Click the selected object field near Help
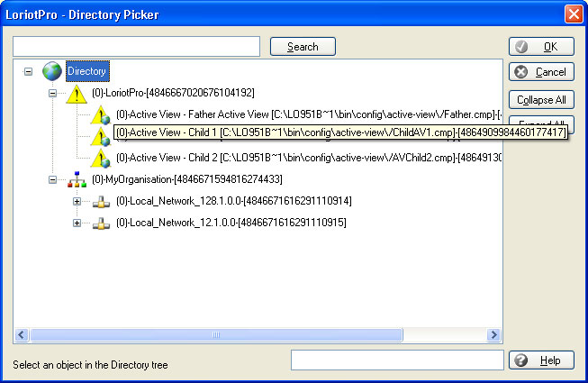The image size is (588, 383). coord(397,360)
